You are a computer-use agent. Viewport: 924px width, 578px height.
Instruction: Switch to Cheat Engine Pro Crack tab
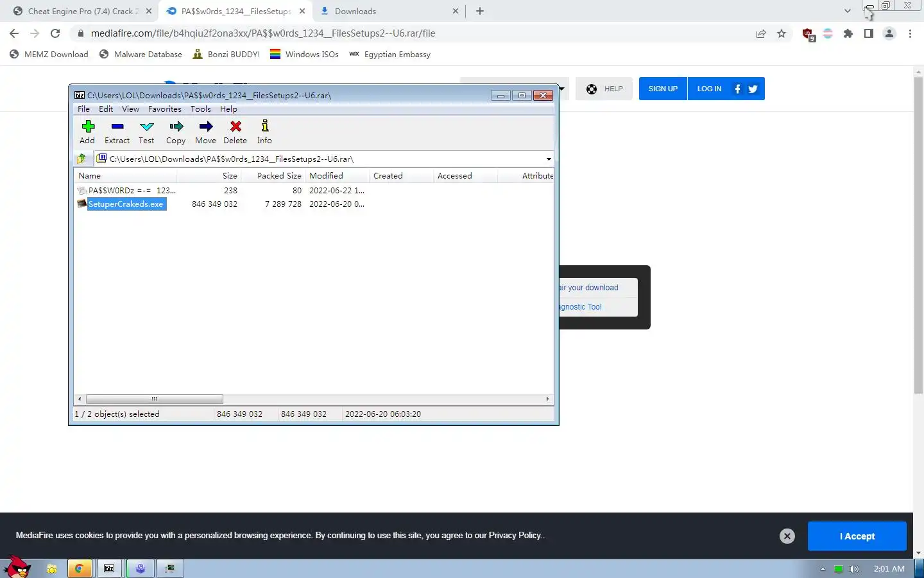83,11
